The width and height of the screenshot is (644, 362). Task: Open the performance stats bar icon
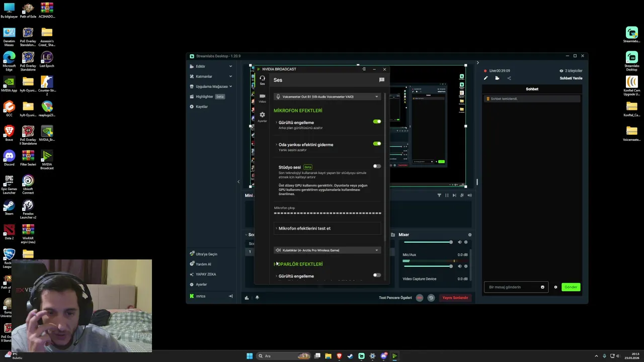247,298
